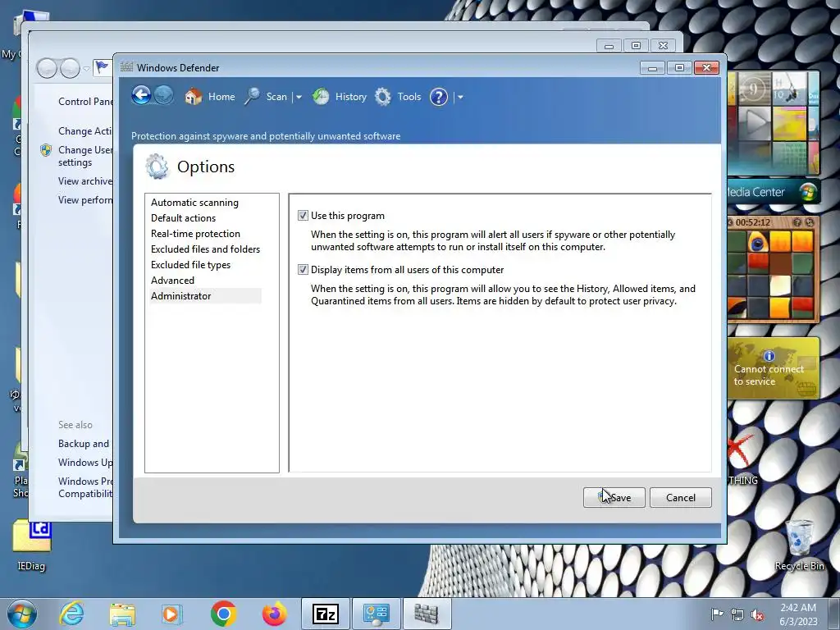
Task: Click the Media Center gadget logo
Action: pyautogui.click(x=808, y=192)
